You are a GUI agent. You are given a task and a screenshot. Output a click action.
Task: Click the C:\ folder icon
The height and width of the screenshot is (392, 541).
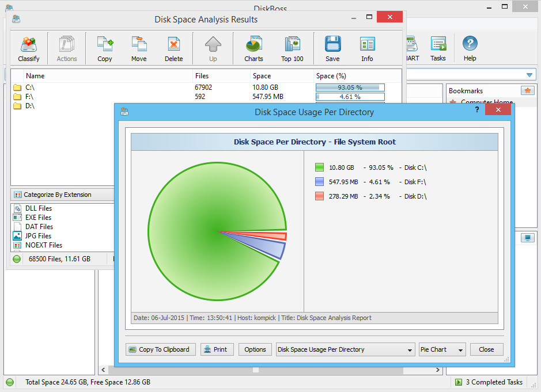coord(17,87)
